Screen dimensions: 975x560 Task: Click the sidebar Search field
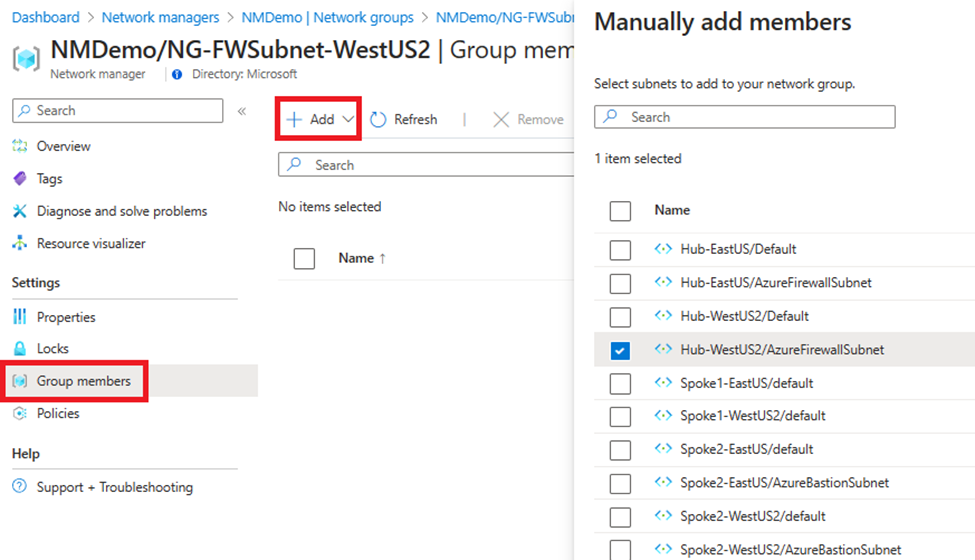[118, 111]
